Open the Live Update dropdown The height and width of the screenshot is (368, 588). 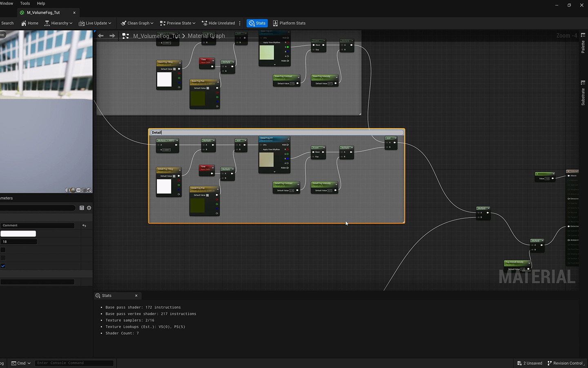(x=95, y=23)
